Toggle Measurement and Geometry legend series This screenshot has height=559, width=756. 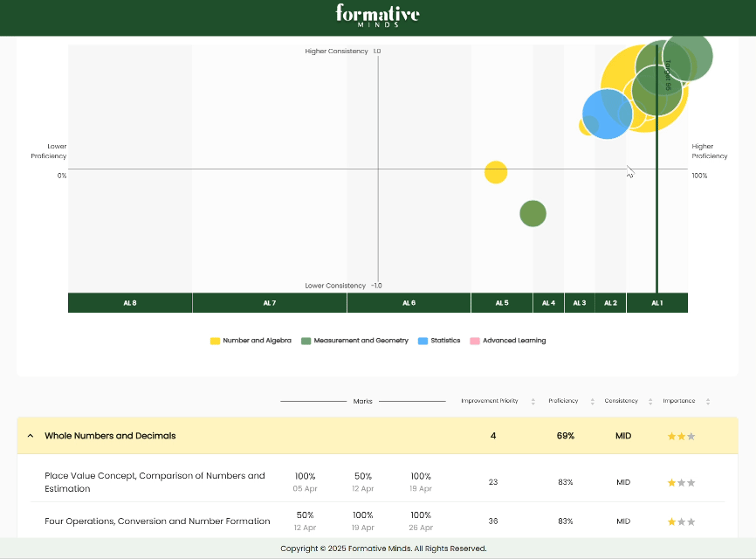[x=354, y=341]
